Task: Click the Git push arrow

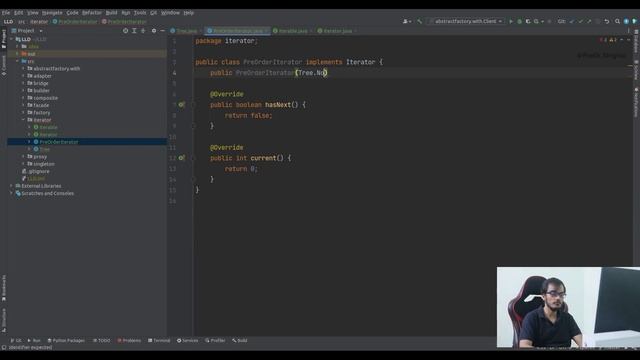Action: pyautogui.click(x=589, y=21)
